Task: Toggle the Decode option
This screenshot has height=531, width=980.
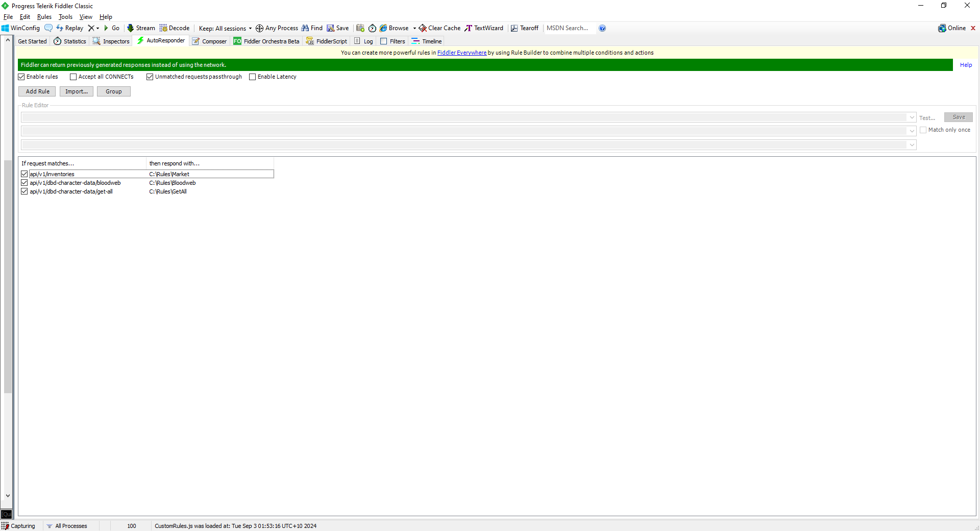Action: tap(175, 28)
